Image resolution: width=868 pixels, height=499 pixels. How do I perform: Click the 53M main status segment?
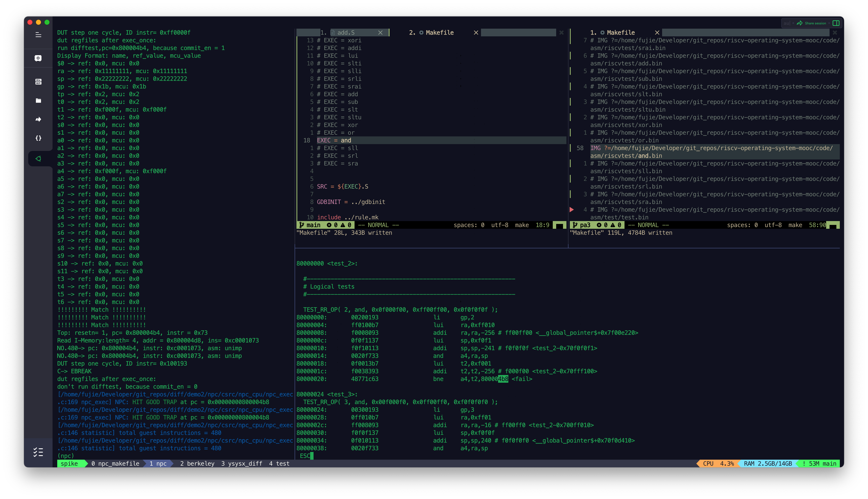819,463
